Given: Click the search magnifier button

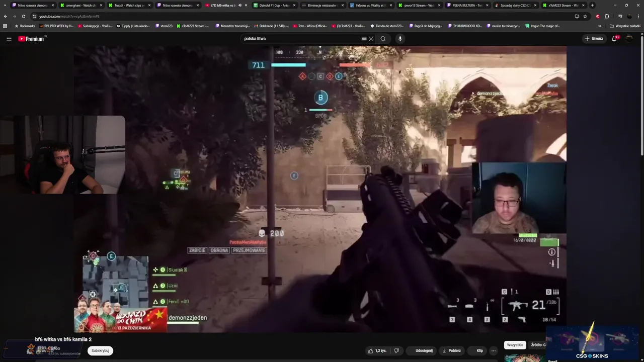Looking at the screenshot, I should coord(383,39).
